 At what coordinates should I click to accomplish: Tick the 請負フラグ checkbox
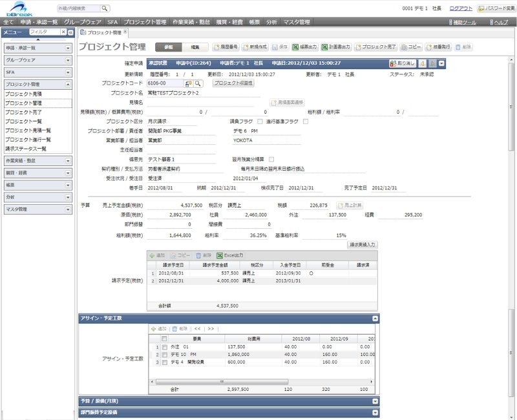click(x=260, y=121)
